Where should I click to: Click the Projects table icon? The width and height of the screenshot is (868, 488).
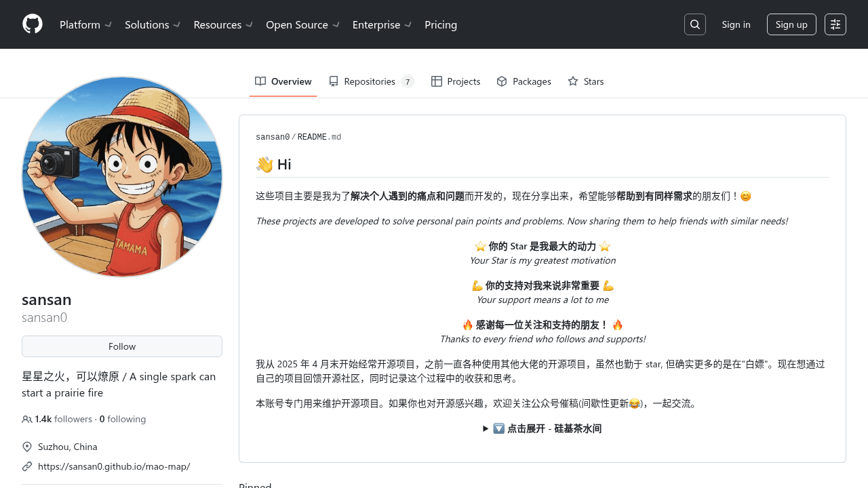tap(436, 81)
